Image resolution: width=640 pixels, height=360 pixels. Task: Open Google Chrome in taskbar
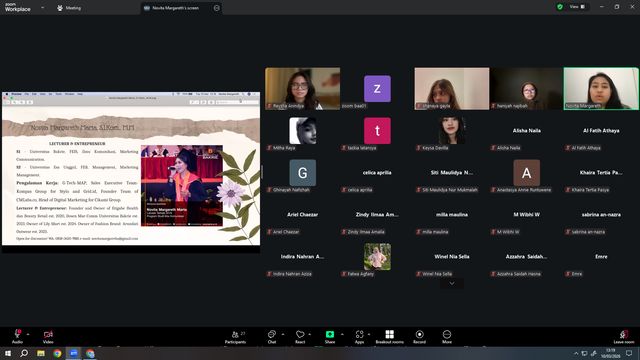[x=57, y=353]
